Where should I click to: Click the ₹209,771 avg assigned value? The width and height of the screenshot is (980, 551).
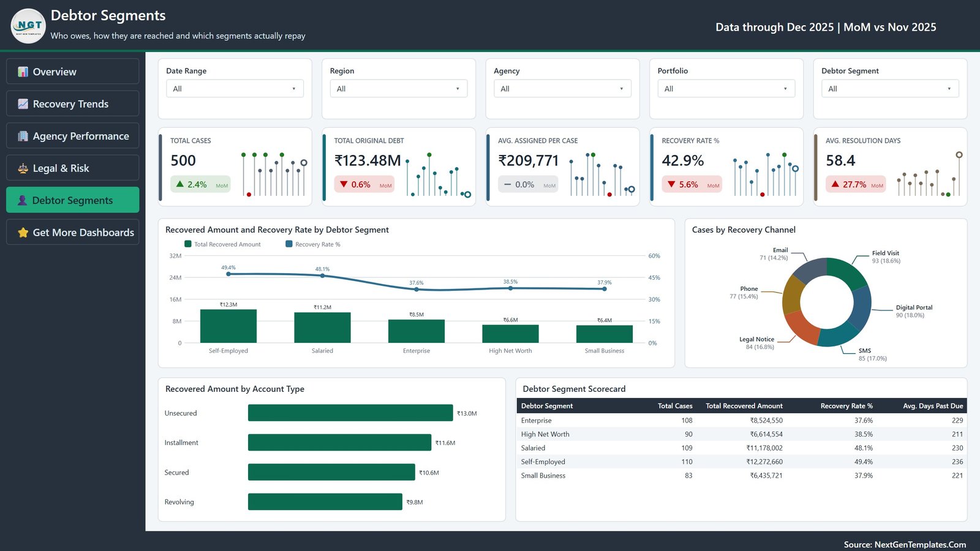529,160
